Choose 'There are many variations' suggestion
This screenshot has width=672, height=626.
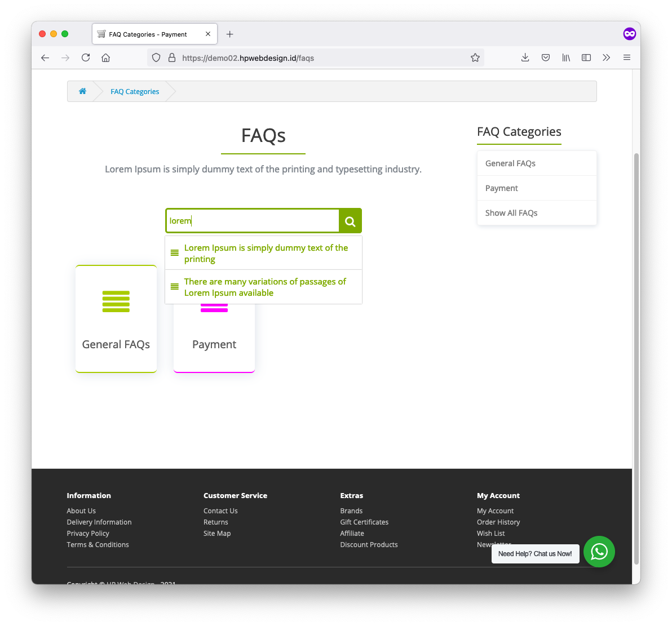pos(265,287)
